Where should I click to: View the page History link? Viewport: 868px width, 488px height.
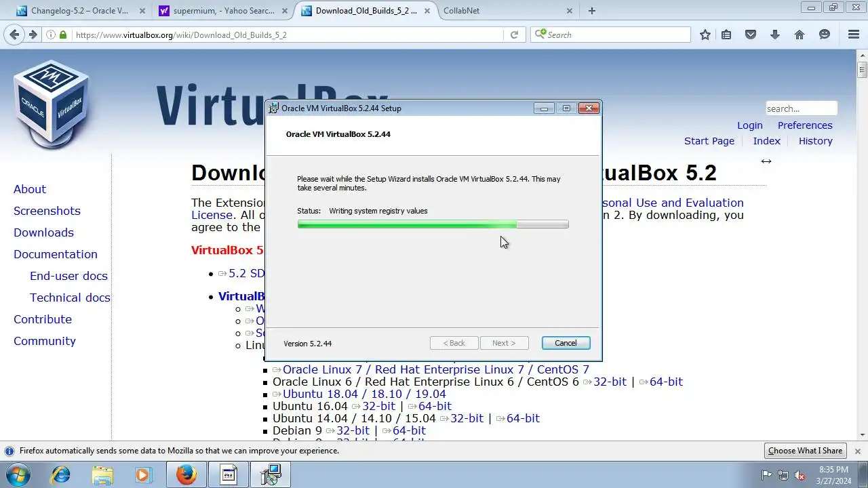pos(816,141)
